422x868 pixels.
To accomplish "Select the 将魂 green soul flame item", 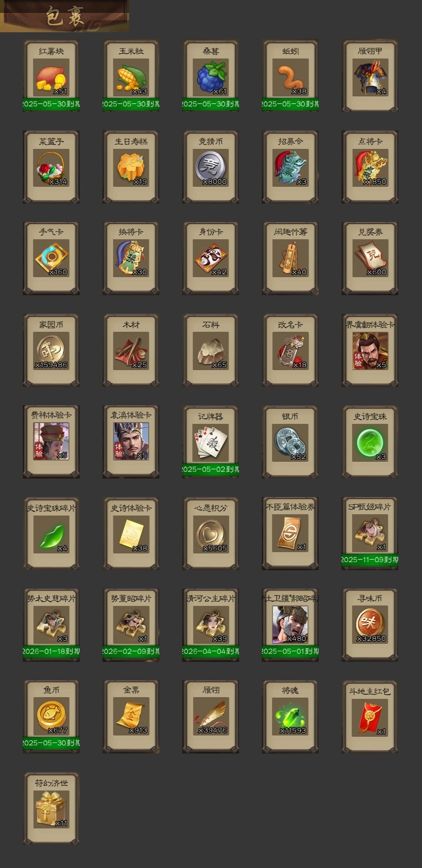I will [x=290, y=717].
